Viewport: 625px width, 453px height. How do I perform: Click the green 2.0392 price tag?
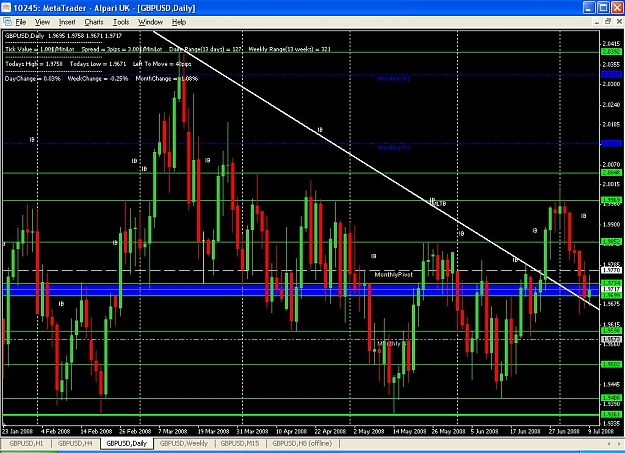pyautogui.click(x=611, y=52)
